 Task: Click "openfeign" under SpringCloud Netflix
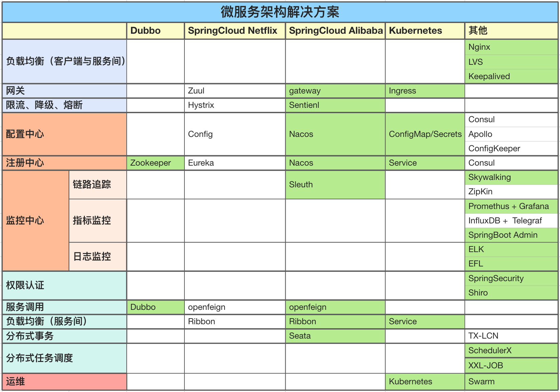(x=235, y=307)
